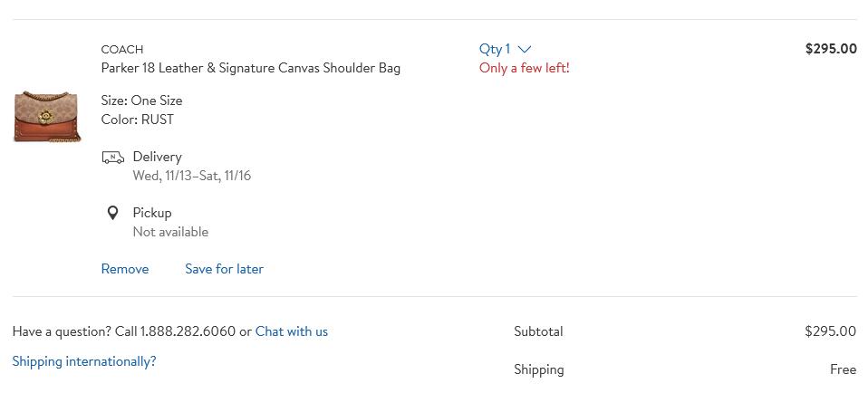Viewport: 868px width, 393px height.
Task: Select the Pickup option label
Action: coord(152,213)
